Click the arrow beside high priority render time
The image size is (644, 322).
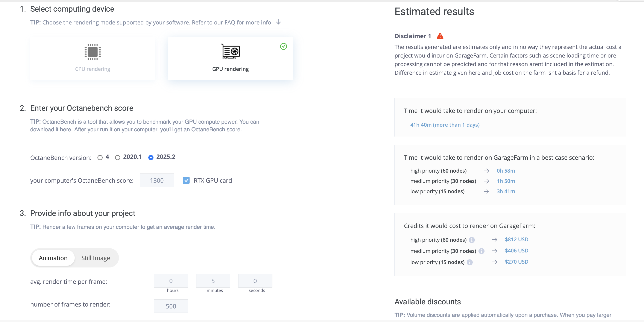point(487,171)
